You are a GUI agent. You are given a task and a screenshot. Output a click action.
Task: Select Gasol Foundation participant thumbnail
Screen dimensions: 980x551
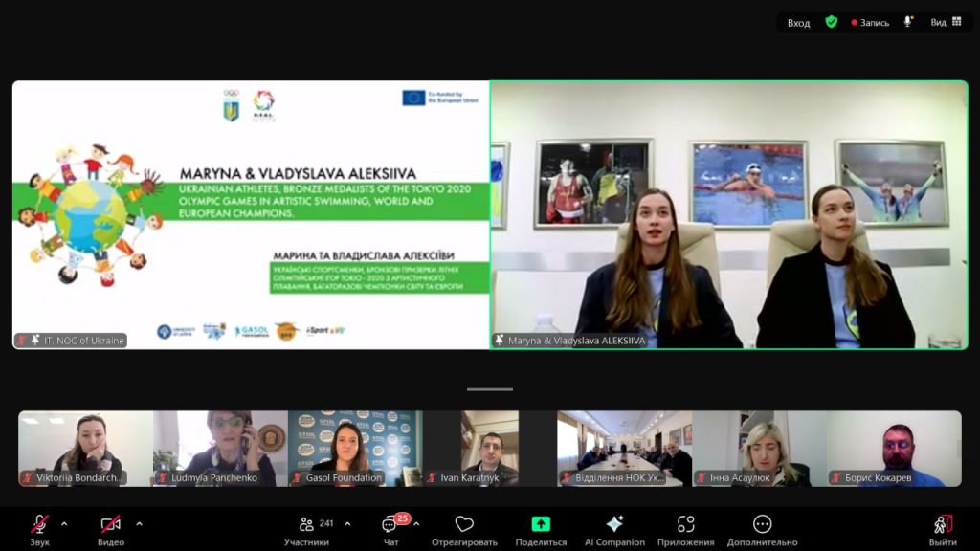[x=355, y=449]
